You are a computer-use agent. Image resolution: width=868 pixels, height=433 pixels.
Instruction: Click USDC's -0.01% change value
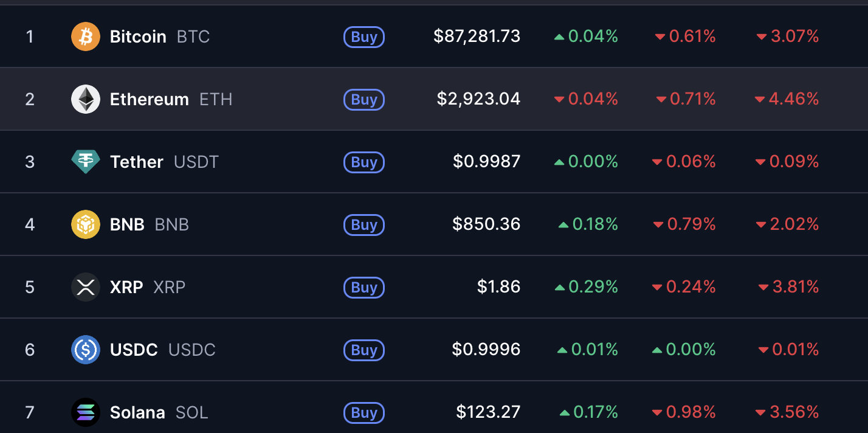click(790, 350)
